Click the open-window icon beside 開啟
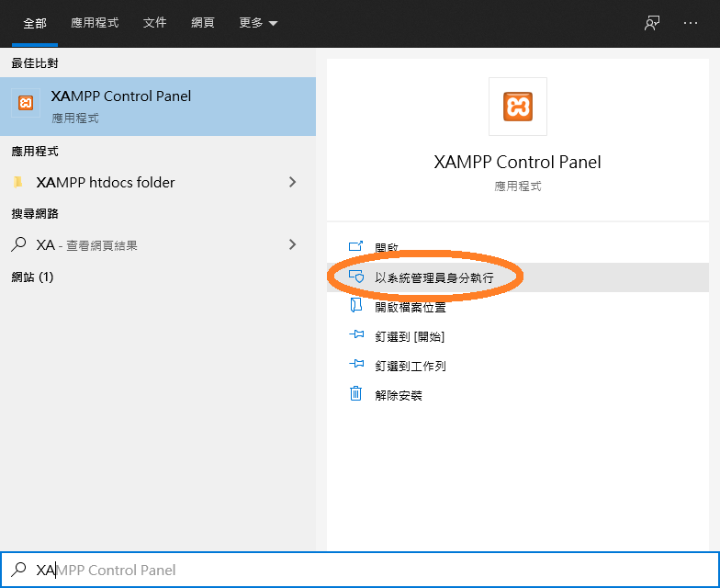The image size is (720, 588). pos(356,246)
